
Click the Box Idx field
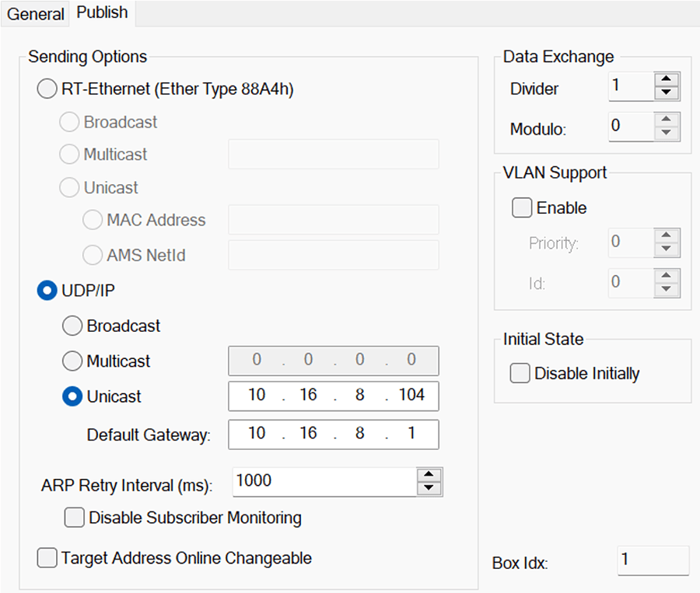653,560
